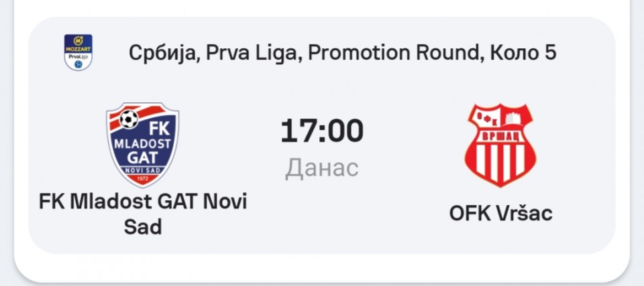Image resolution: width=644 pixels, height=286 pixels.
Task: Select Коло 5 round label
Action: (524, 53)
